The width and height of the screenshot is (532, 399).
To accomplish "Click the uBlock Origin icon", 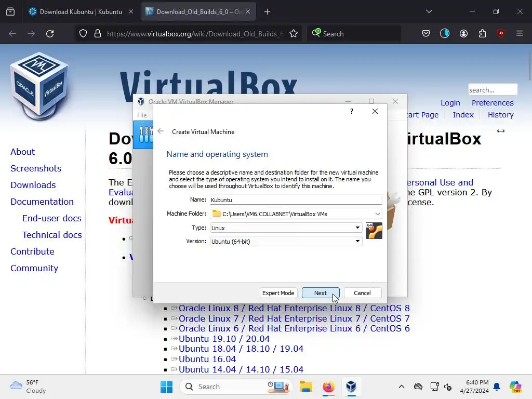I will click(x=500, y=33).
